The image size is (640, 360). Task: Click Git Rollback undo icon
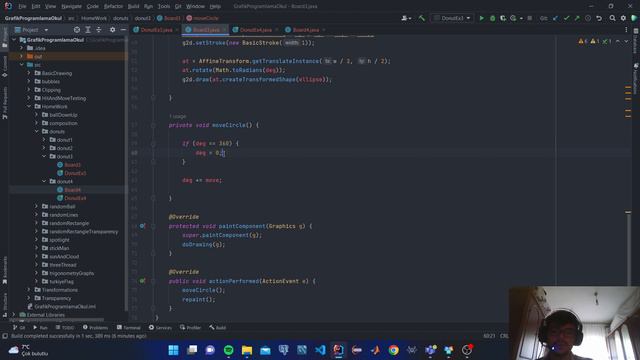(599, 18)
